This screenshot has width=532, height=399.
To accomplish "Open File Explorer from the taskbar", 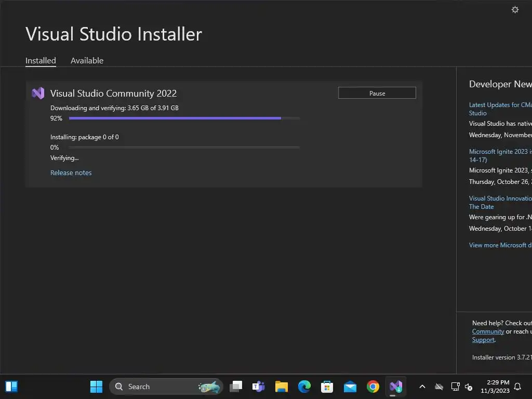I will tap(281, 387).
